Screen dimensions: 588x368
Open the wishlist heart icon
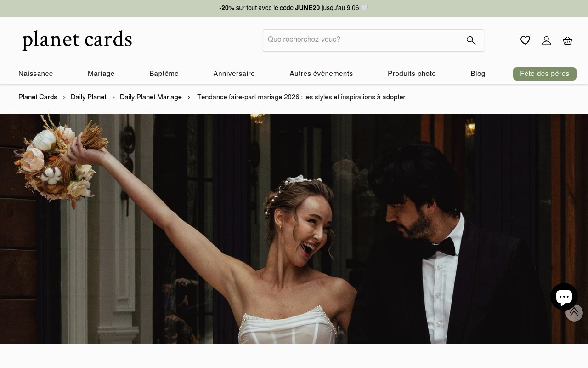tap(525, 40)
